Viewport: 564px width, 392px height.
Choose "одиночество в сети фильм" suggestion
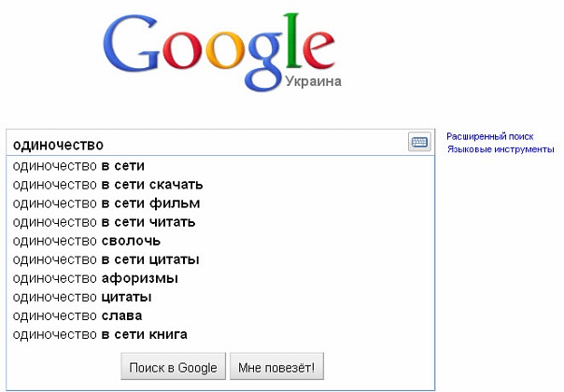[x=106, y=203]
